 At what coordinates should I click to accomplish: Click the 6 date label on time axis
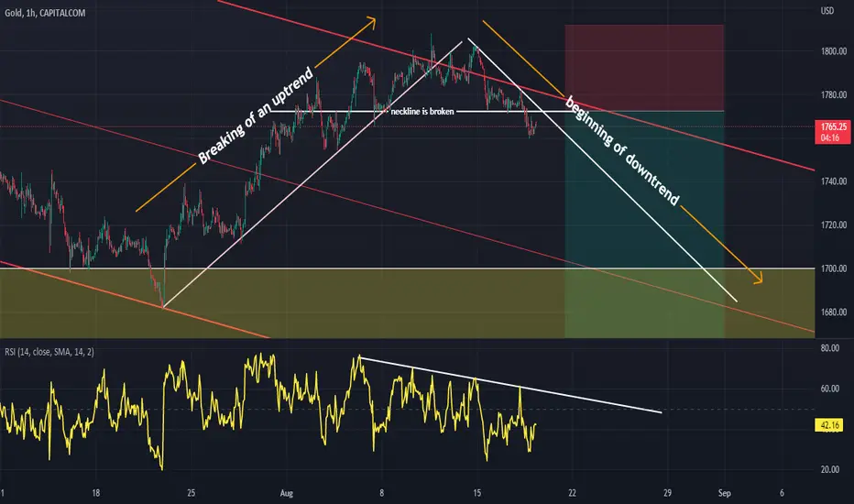pyautogui.click(x=782, y=493)
